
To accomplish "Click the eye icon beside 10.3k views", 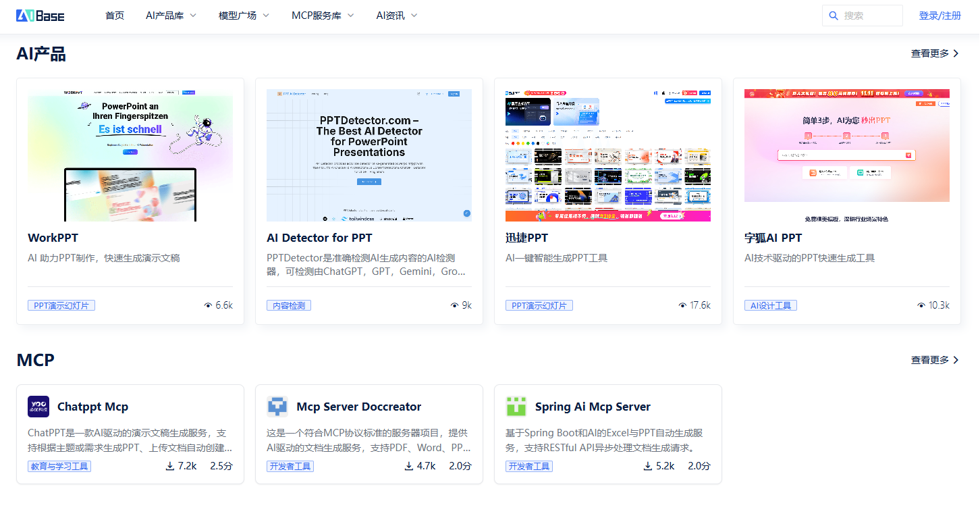I will 921,305.
